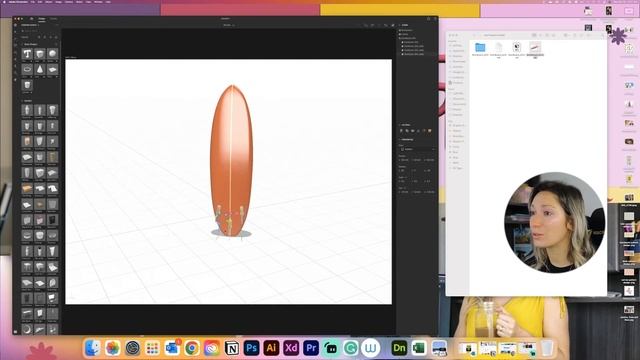Viewport: 640px width, 360px height.
Task: Click the Position X field in Properties
Action: click(403, 160)
